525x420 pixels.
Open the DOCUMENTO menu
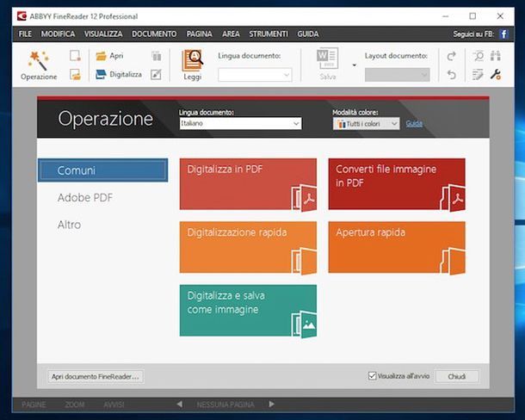pyautogui.click(x=154, y=34)
